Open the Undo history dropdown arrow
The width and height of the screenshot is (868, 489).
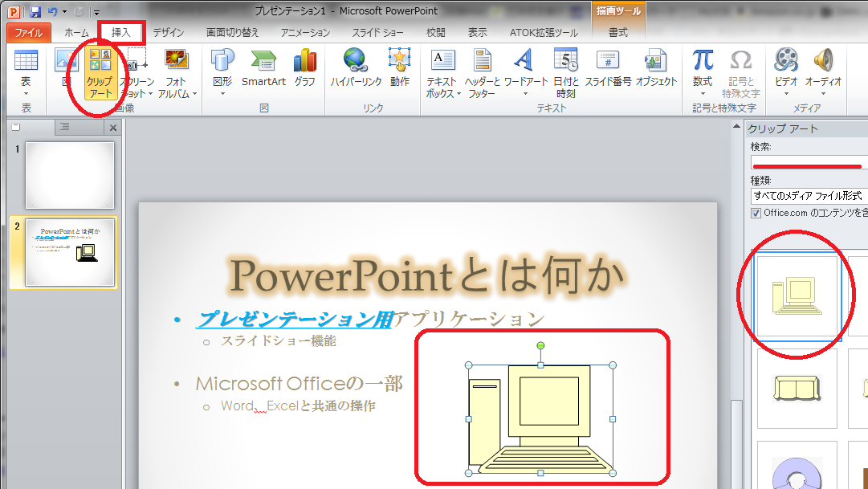pos(65,11)
